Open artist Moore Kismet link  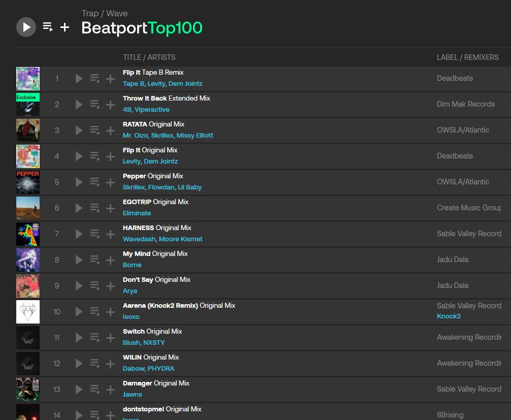click(x=180, y=239)
